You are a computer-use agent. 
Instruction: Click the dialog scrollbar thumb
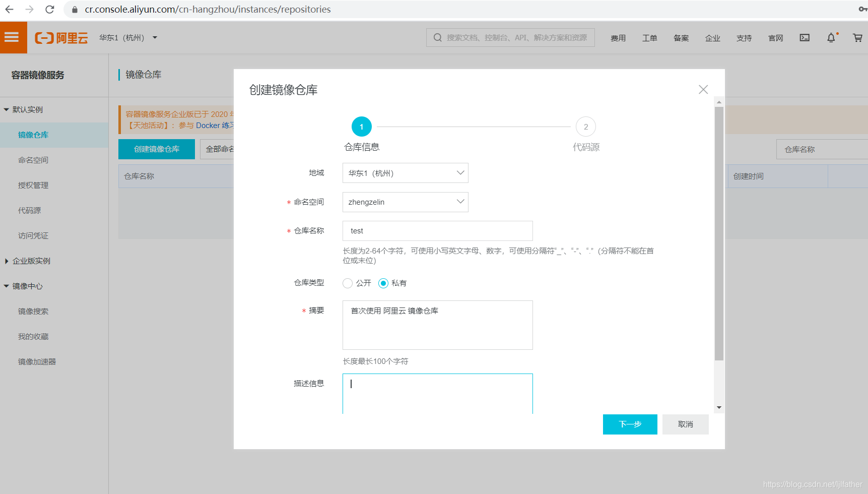point(719,233)
